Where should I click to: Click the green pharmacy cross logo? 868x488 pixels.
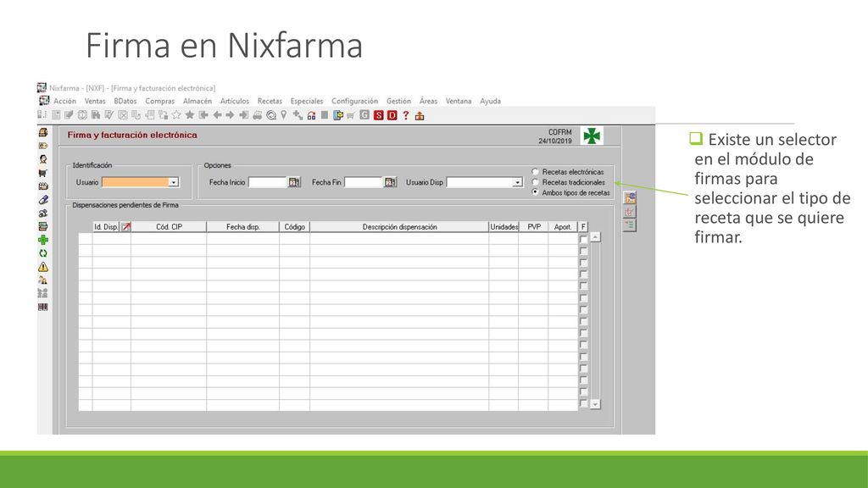pyautogui.click(x=592, y=136)
